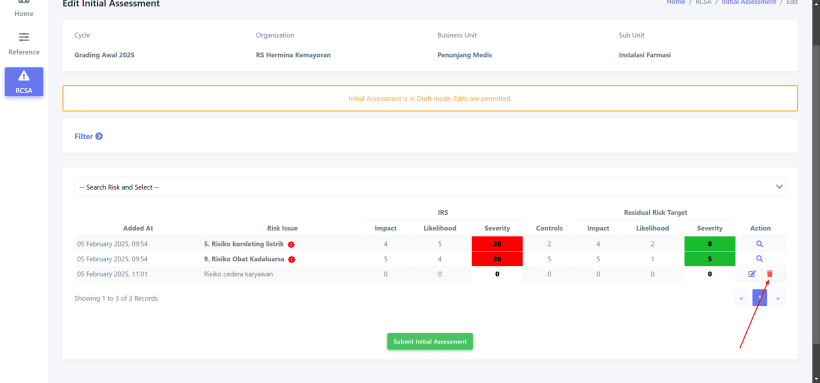Click 'Penunjang Medis' business unit value
This screenshot has height=383, width=820.
pos(465,55)
